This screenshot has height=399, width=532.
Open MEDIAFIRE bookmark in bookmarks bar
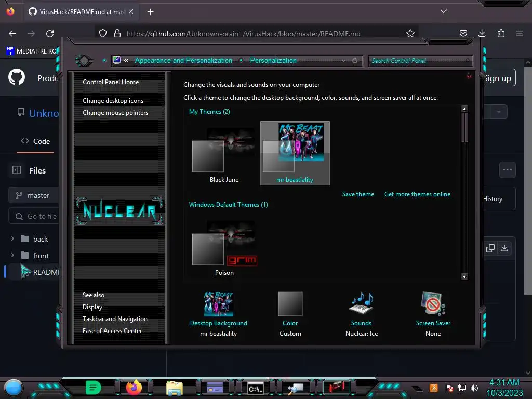32,51
